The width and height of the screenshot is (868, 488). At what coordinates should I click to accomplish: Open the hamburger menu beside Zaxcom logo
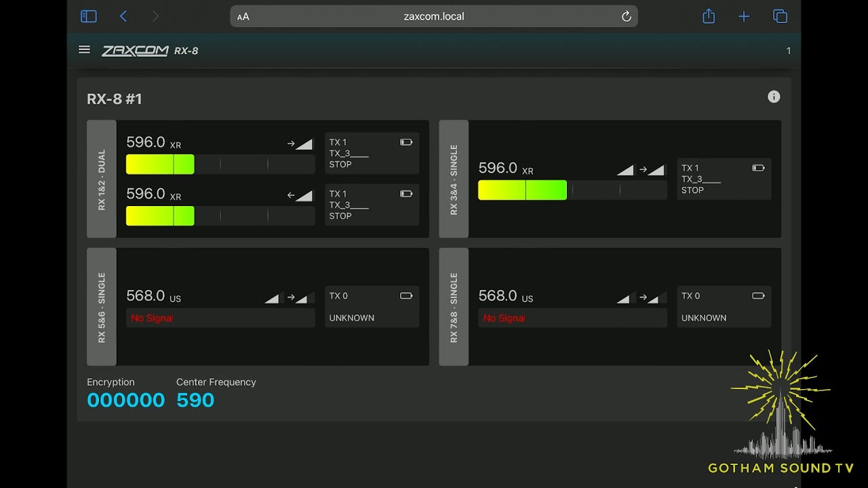pos(84,49)
